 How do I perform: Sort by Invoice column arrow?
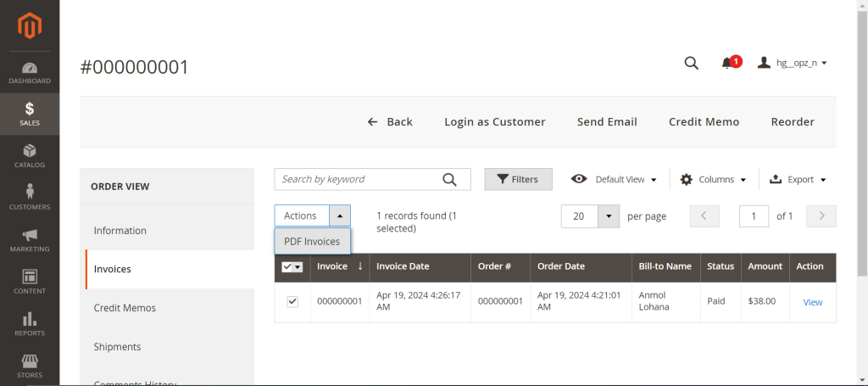(360, 266)
